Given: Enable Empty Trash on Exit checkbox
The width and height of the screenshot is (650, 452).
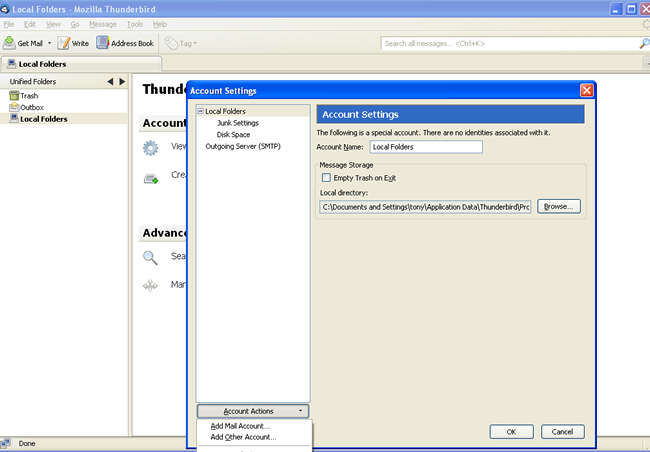Looking at the screenshot, I should tap(326, 177).
